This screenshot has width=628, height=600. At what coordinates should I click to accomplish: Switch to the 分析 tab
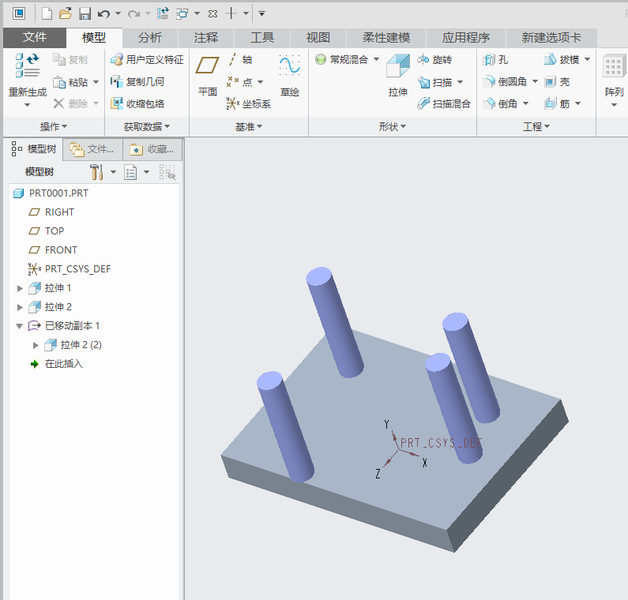pos(150,38)
